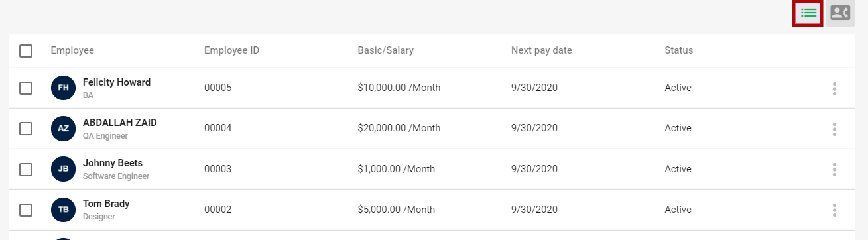Open more options for Johnny Beets
This screenshot has height=240, width=868.
pyautogui.click(x=834, y=169)
